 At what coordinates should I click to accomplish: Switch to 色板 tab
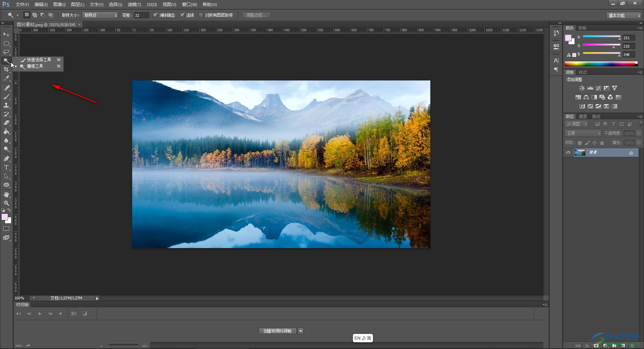pos(582,28)
